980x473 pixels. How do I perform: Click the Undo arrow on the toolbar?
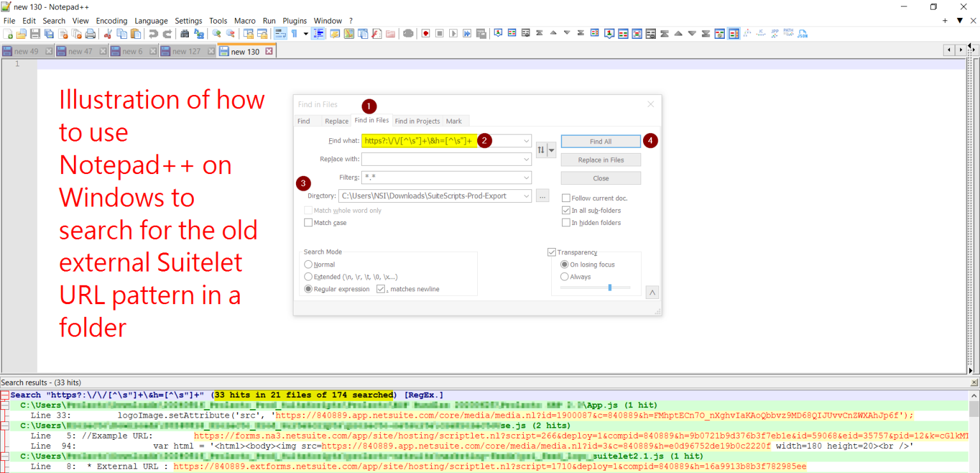coord(152,33)
